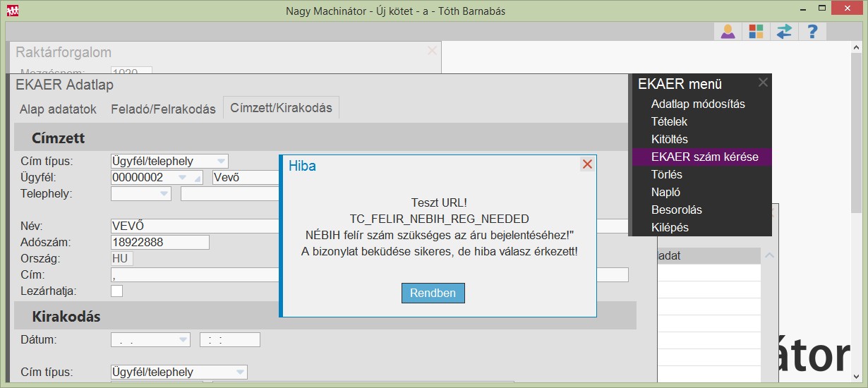Open Napló menu entry
The height and width of the screenshot is (388, 868).
coord(665,192)
